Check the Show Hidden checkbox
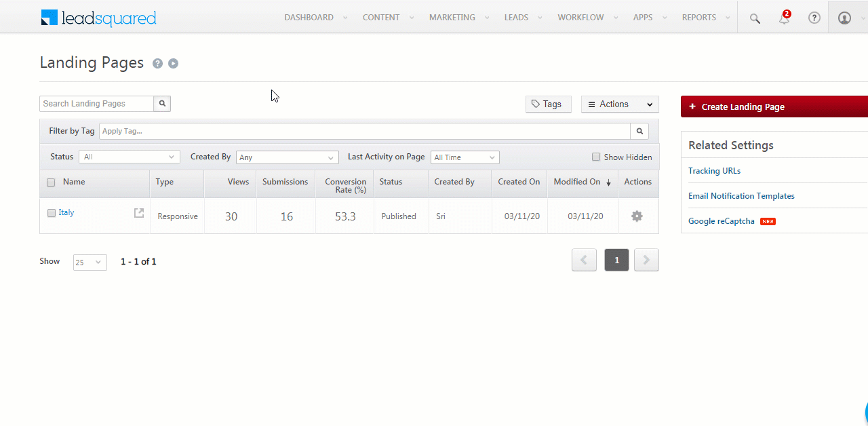 coord(596,157)
